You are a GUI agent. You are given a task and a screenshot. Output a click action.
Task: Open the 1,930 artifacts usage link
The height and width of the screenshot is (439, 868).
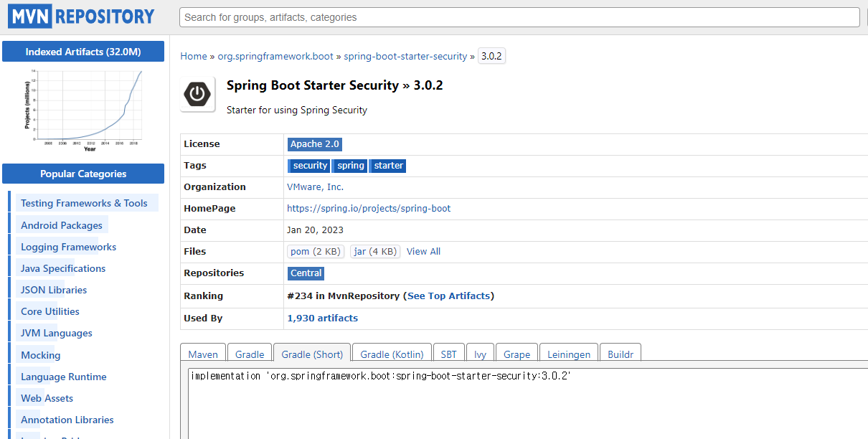click(322, 318)
